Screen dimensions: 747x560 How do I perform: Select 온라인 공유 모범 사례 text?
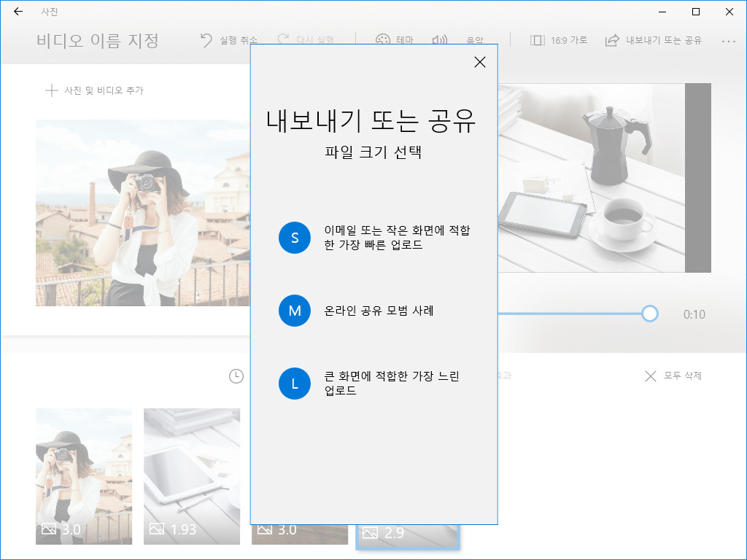tap(379, 311)
